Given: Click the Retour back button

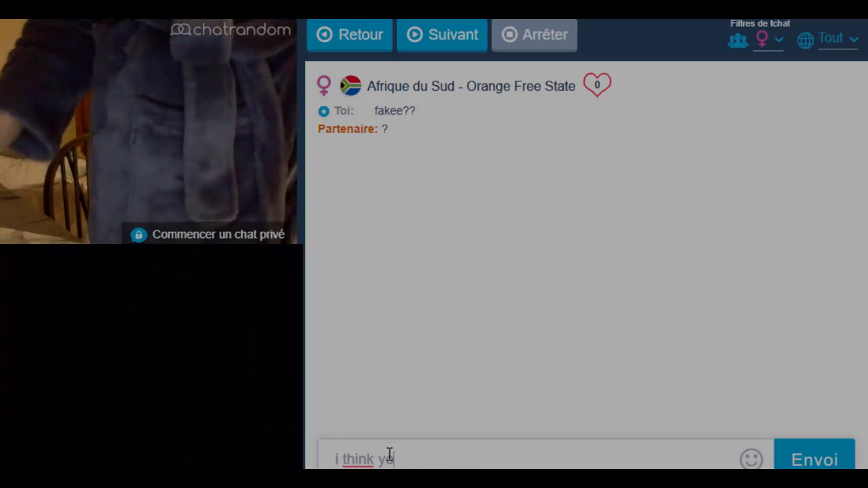Looking at the screenshot, I should pyautogui.click(x=349, y=35).
